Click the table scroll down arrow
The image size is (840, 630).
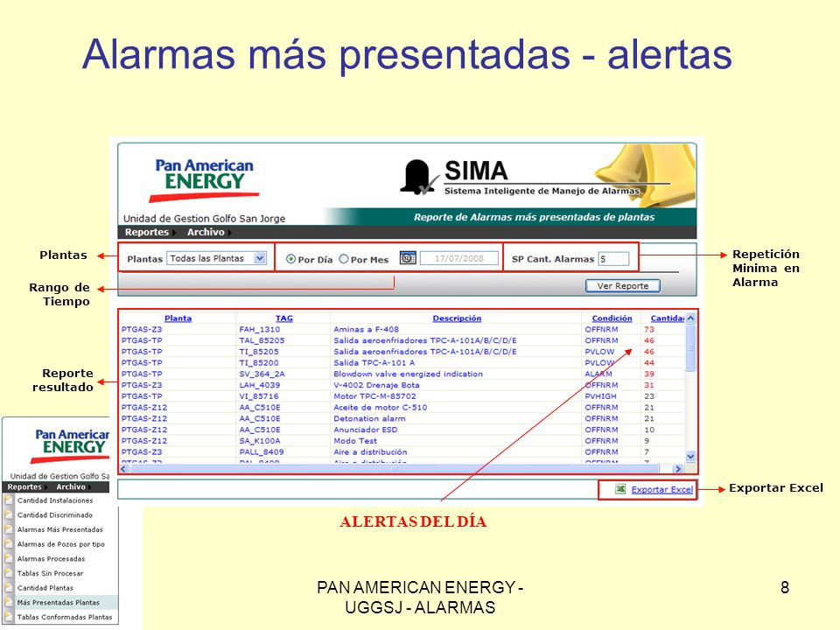[690, 457]
